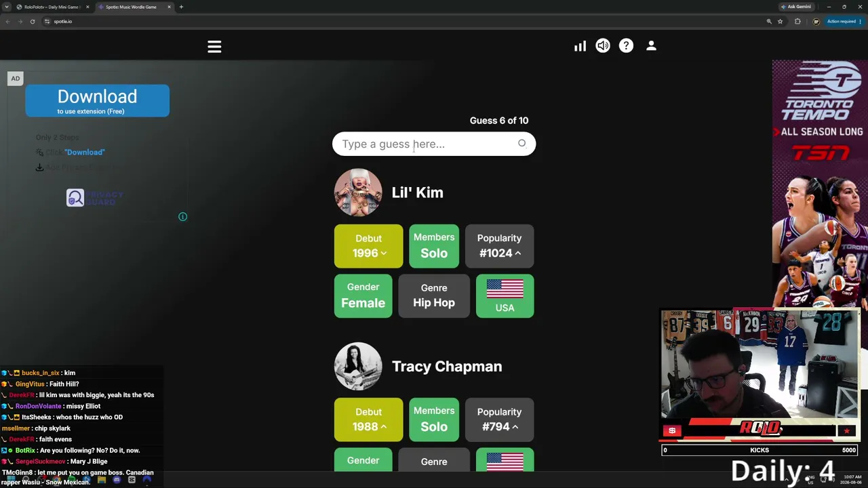
Task: Click the "Download" link in ad steps
Action: click(x=85, y=152)
